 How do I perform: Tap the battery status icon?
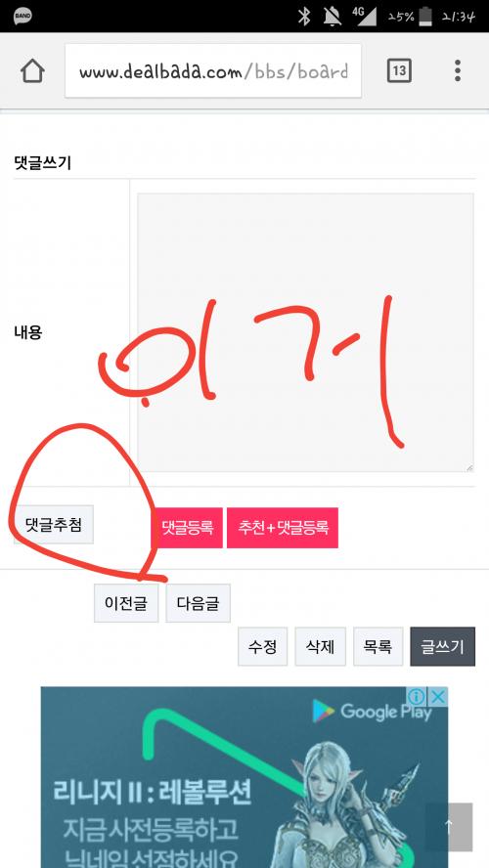[x=425, y=17]
